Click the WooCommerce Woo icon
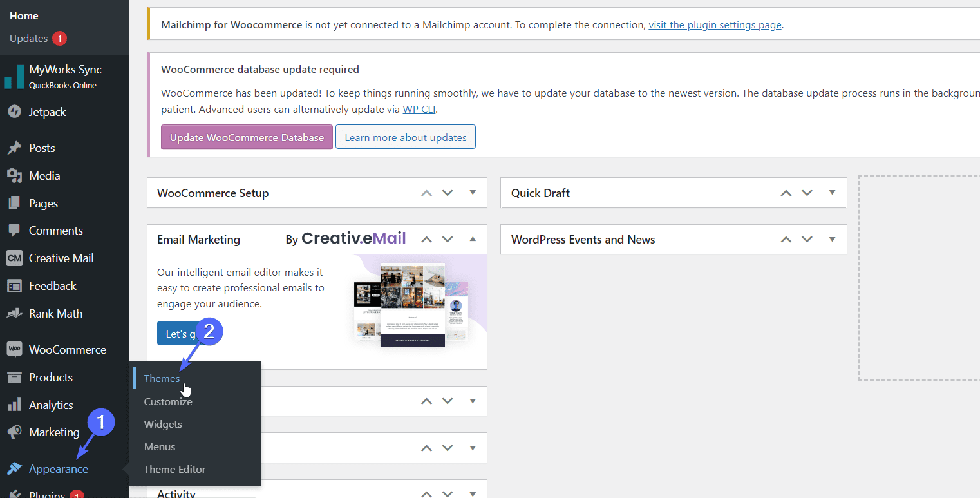Screen dimensions: 980x498 (x=14, y=350)
